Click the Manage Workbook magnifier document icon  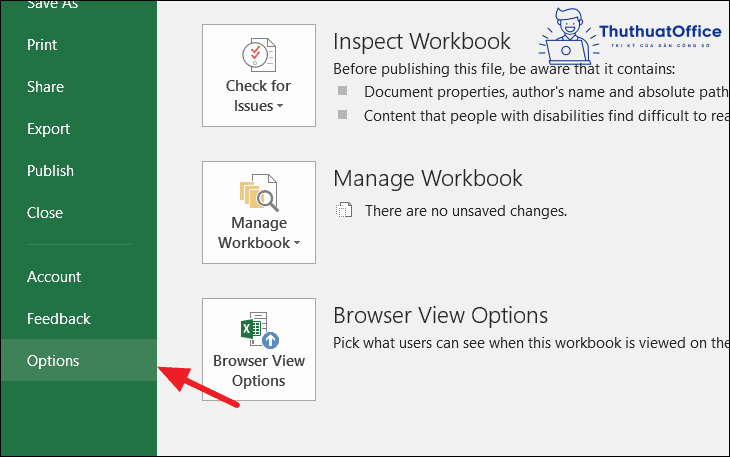tap(258, 192)
